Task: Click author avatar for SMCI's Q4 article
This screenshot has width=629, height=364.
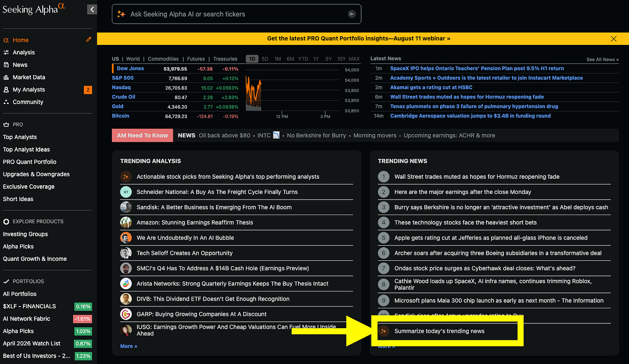Action: pos(126,268)
